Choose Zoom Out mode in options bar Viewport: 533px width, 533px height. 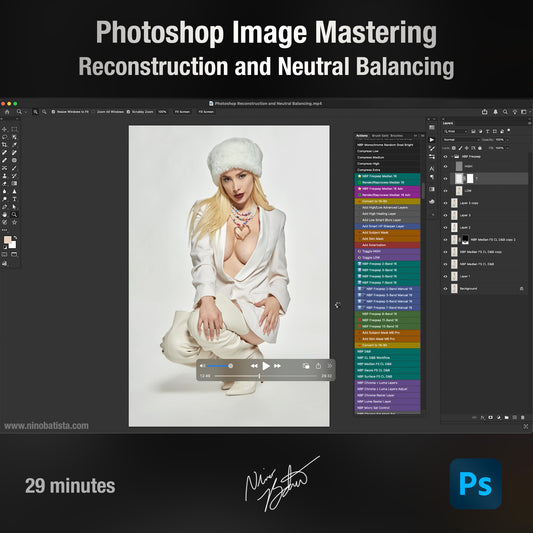click(x=44, y=112)
